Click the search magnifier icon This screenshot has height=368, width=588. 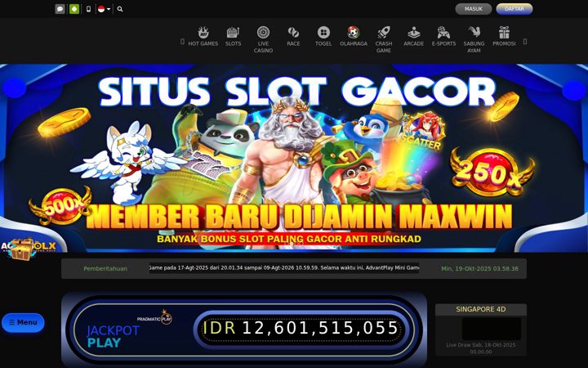click(120, 9)
